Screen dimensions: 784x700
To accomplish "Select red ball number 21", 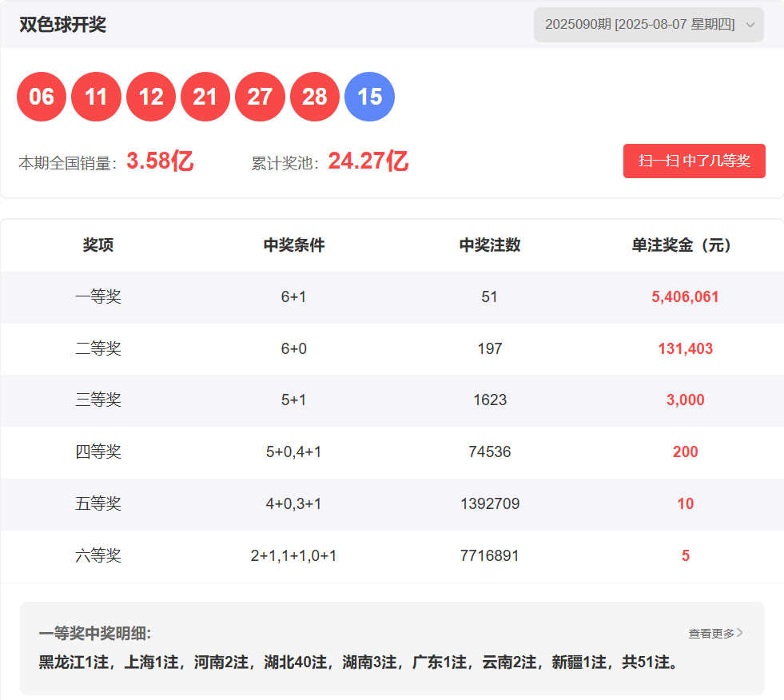I will 205,97.
